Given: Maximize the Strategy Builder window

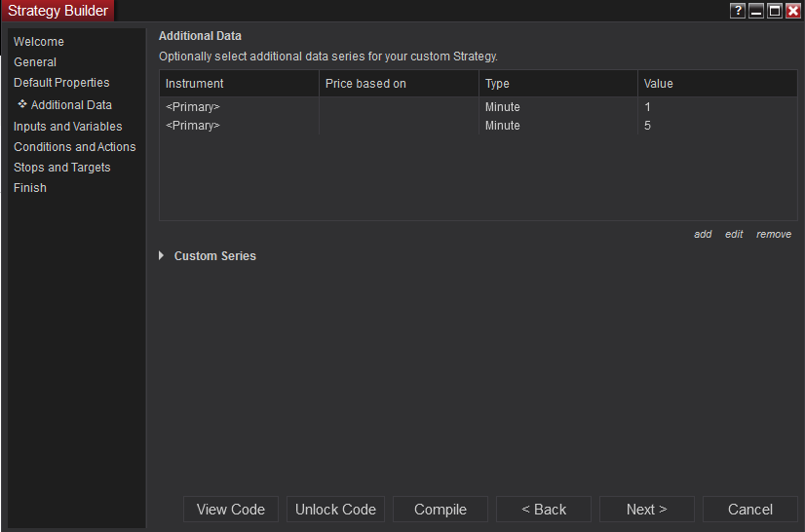Looking at the screenshot, I should point(775,11).
